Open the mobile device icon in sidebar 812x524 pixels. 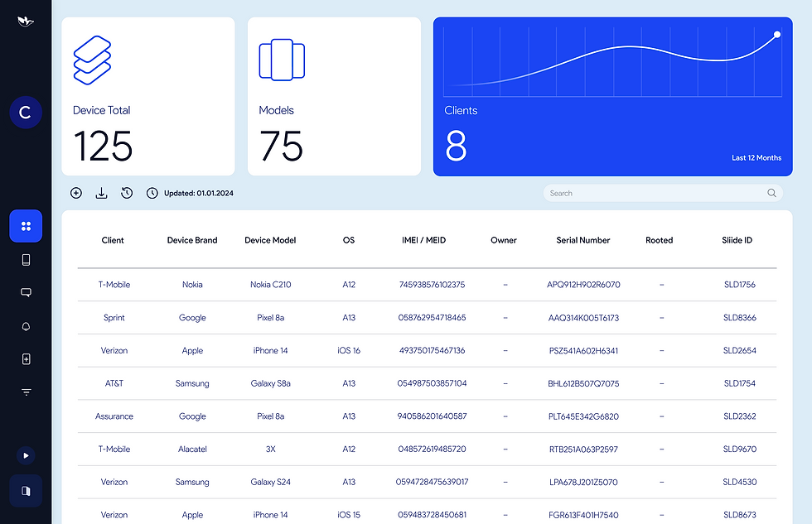point(26,260)
